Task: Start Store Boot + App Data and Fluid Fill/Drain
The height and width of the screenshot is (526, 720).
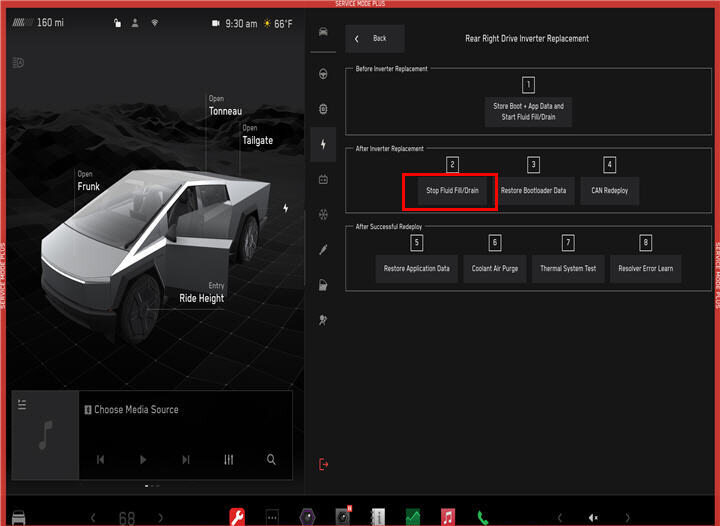Action: (528, 112)
